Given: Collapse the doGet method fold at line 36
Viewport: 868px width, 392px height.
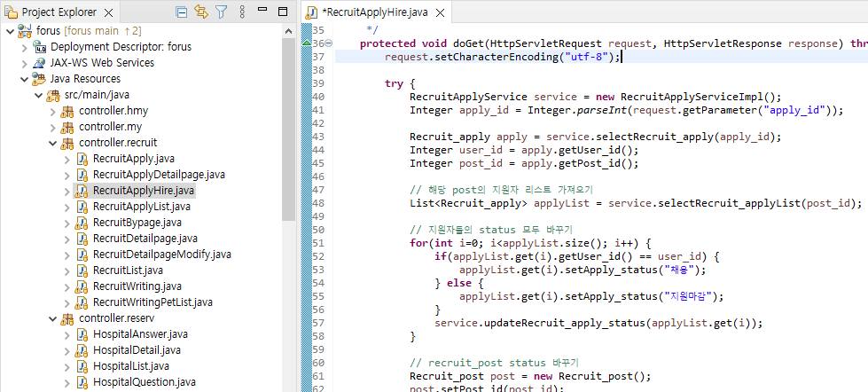Looking at the screenshot, I should pyautogui.click(x=328, y=43).
